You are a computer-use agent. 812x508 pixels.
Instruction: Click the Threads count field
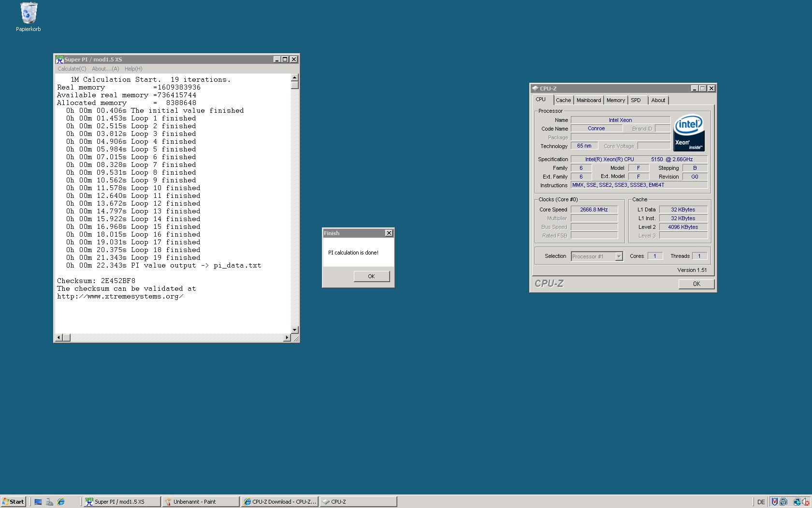(x=699, y=256)
